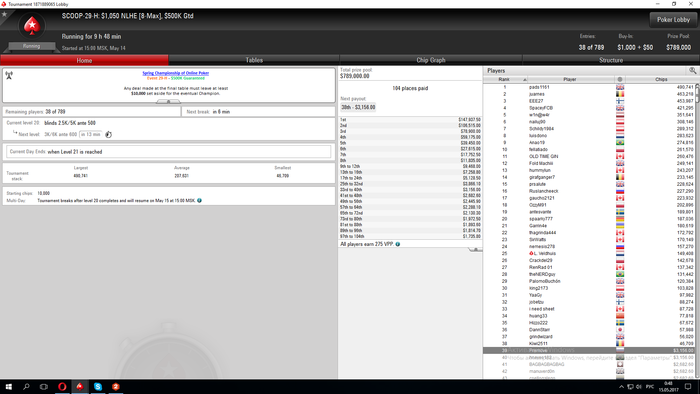Select player Fold Machiii row
The height and width of the screenshot is (394, 700).
589,163
